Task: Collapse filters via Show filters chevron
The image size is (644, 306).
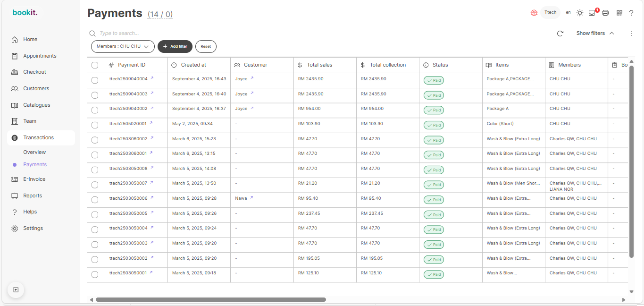Action: [x=612, y=34]
